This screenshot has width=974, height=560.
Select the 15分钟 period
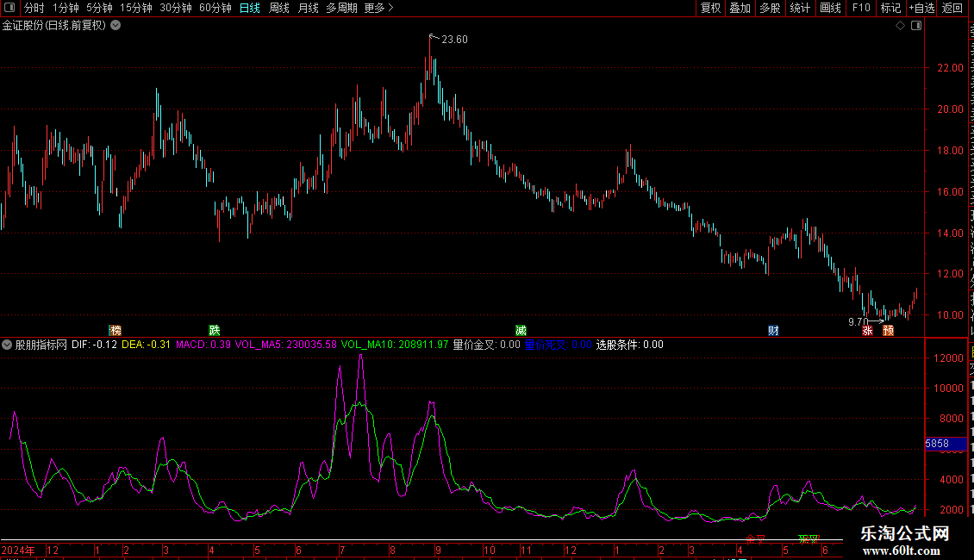(136, 8)
